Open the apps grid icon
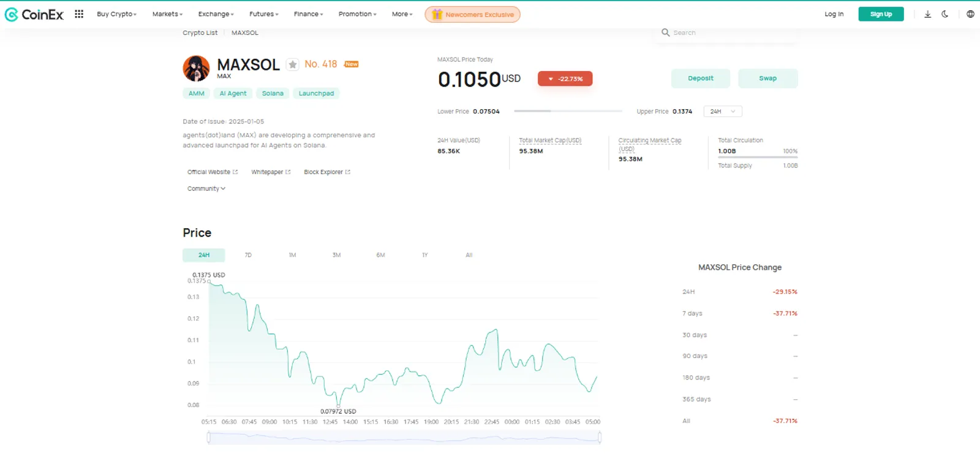This screenshot has width=980, height=458. 79,13
